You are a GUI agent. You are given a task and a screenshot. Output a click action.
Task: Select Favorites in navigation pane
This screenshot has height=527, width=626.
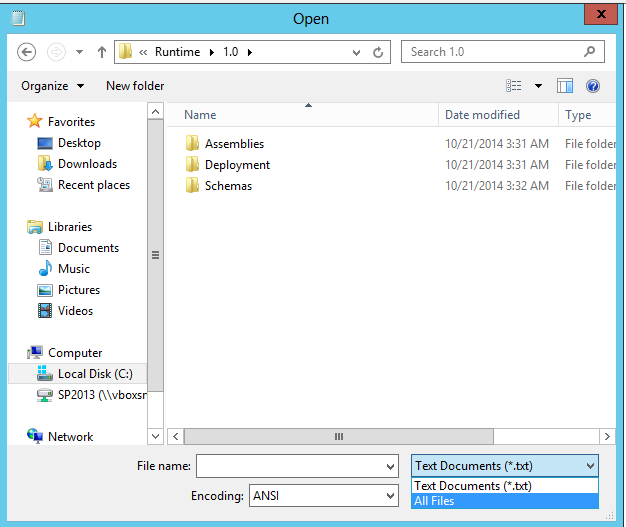(x=71, y=121)
